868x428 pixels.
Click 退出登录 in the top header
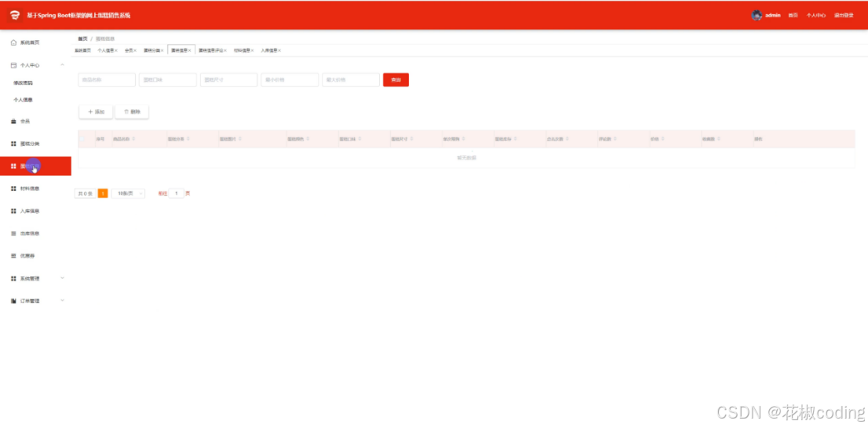(844, 16)
